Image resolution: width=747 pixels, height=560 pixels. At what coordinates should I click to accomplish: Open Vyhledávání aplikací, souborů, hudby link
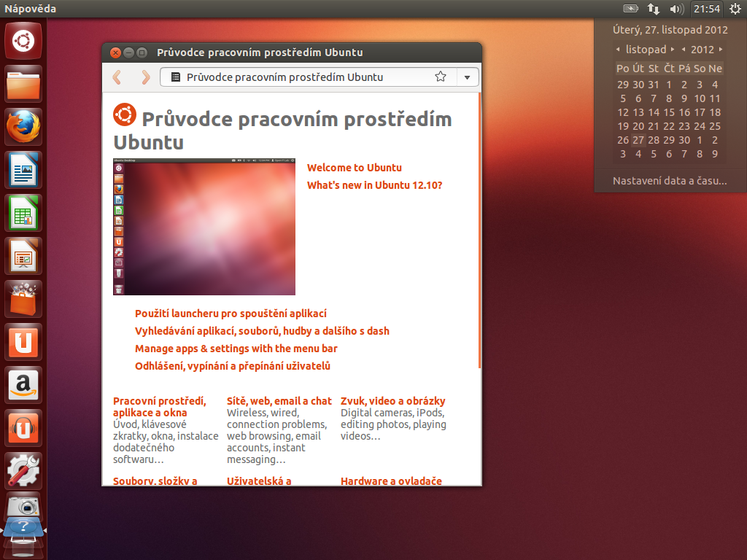262,331
